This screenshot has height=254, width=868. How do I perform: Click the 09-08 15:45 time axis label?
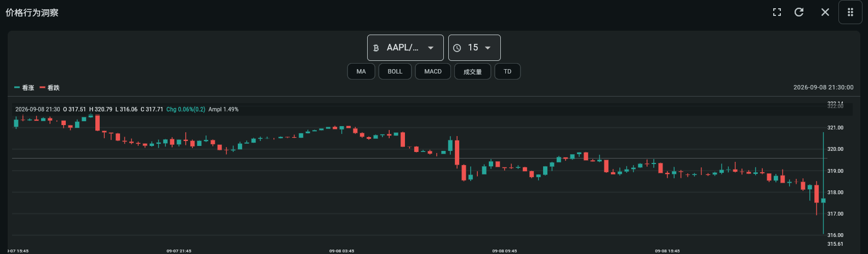(x=667, y=251)
